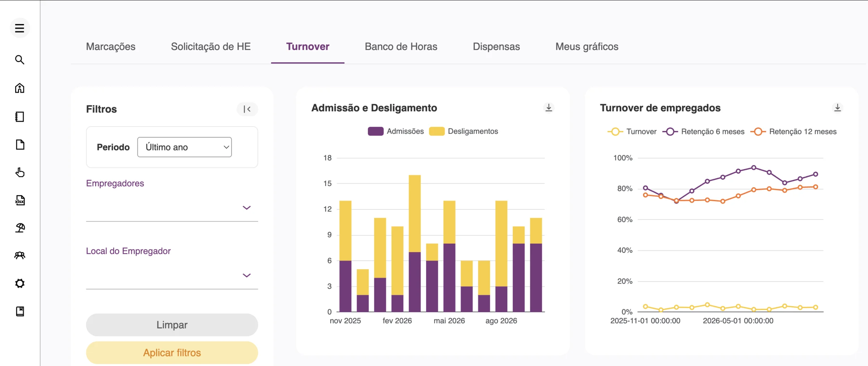Switch to the Marcações tab
Screen dimensions: 868x366
pos(111,47)
